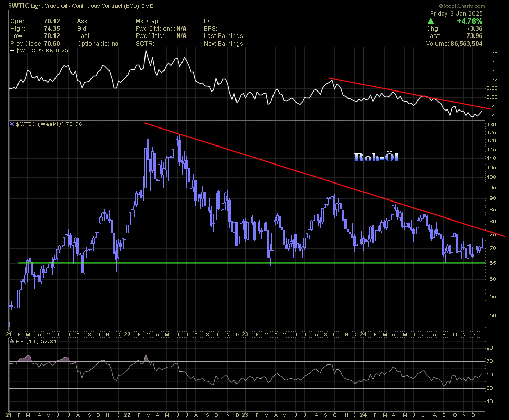Click year label 23 on the bottom RSI time axis
The width and height of the screenshot is (509, 420).
[245, 415]
